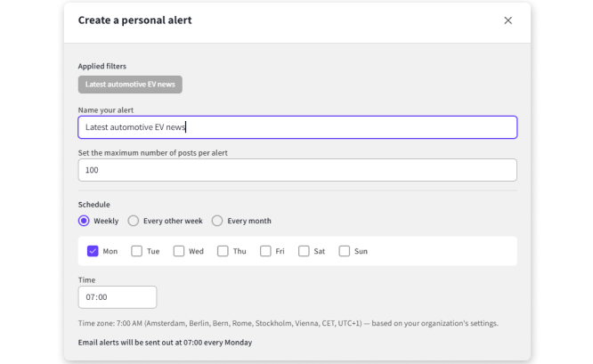Click the Mon day label
Viewport: 593px width, 364px height.
[110, 251]
